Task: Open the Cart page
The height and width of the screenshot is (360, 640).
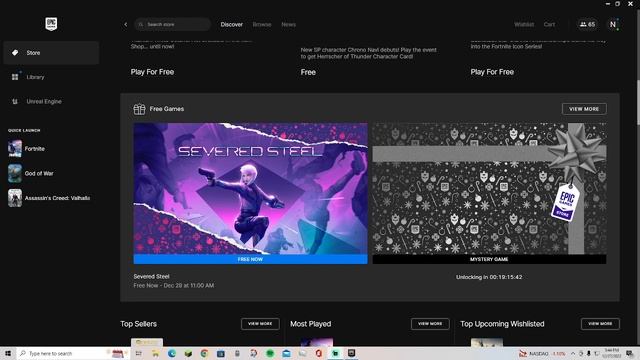Action: pyautogui.click(x=549, y=24)
